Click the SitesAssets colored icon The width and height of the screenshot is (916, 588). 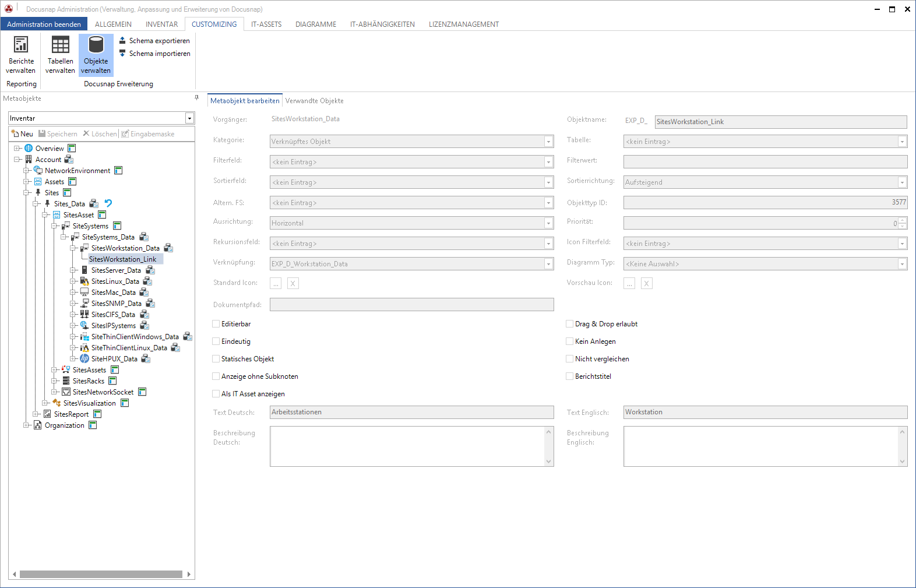click(x=66, y=370)
